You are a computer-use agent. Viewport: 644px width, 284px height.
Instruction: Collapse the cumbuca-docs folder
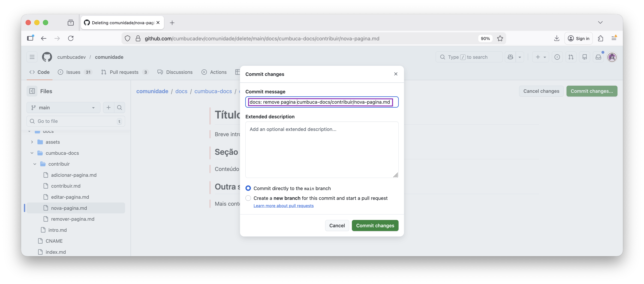click(32, 153)
